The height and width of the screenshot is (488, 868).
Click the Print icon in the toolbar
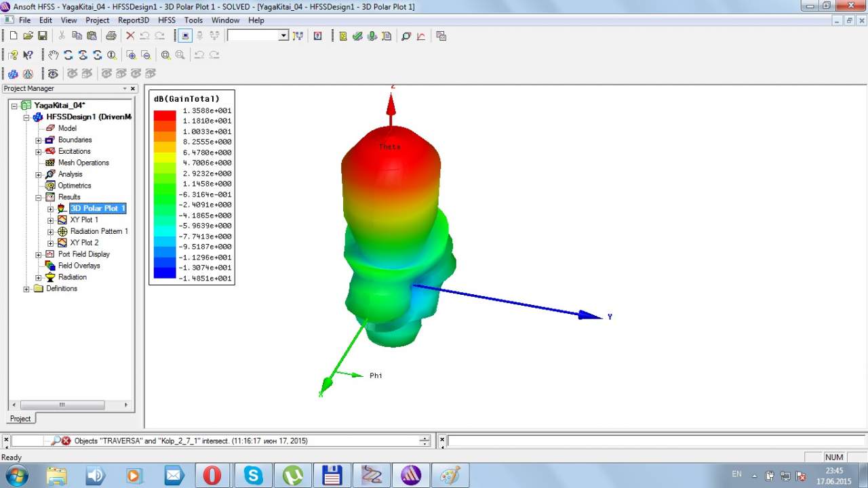tap(111, 36)
